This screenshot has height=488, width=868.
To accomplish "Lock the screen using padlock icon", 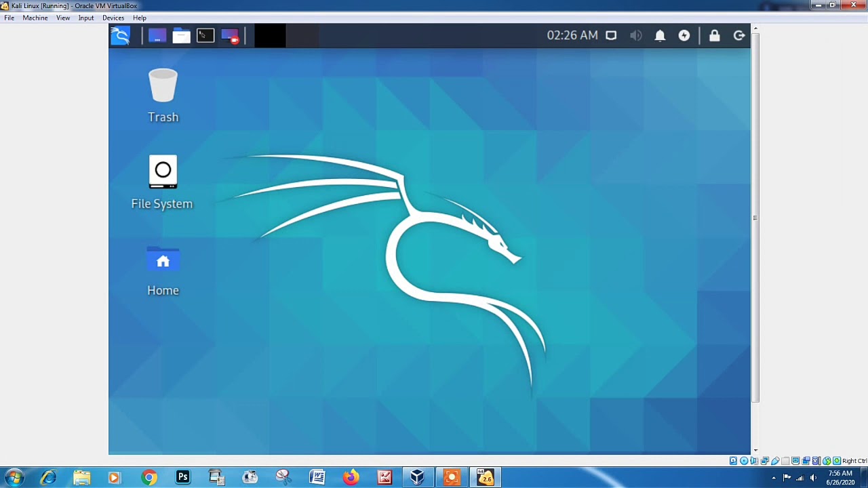I will (714, 35).
